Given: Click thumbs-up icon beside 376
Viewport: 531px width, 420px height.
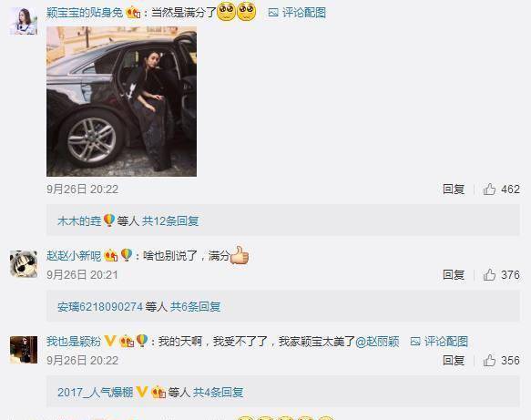Looking at the screenshot, I should [x=489, y=275].
